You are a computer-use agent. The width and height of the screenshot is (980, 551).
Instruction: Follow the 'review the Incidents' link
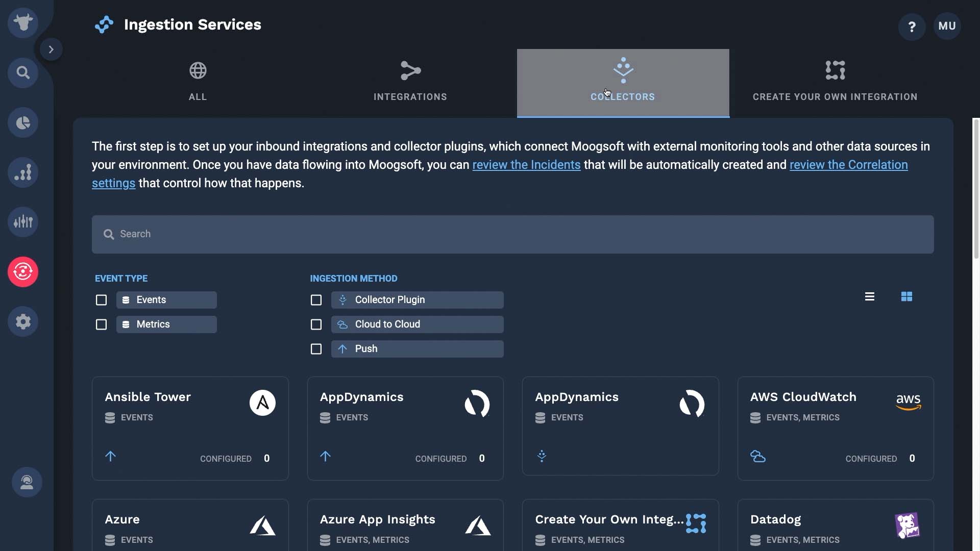click(526, 165)
